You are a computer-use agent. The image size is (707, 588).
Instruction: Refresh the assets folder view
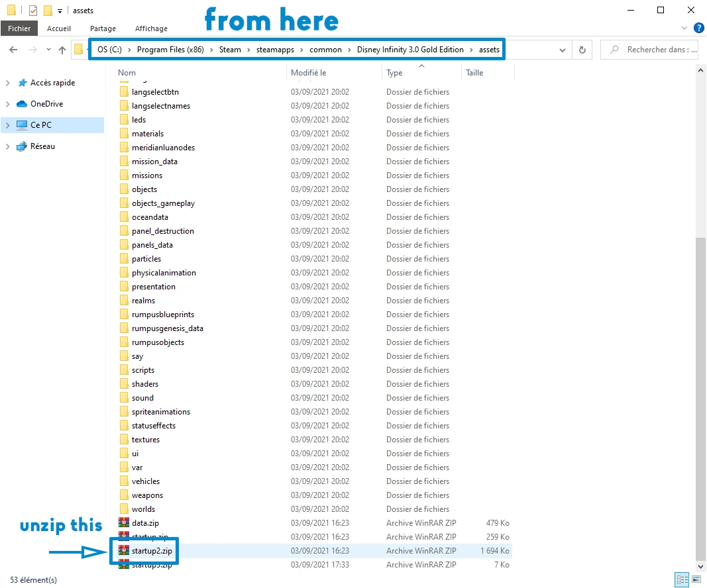coord(582,50)
